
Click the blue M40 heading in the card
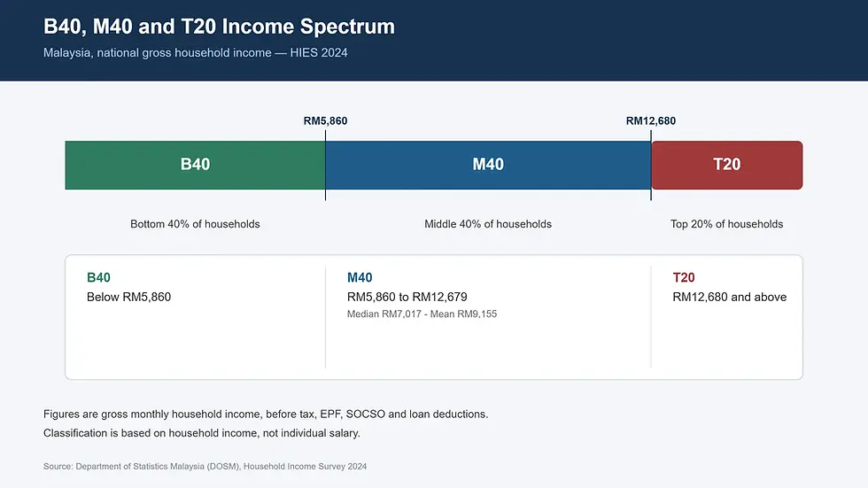point(360,277)
